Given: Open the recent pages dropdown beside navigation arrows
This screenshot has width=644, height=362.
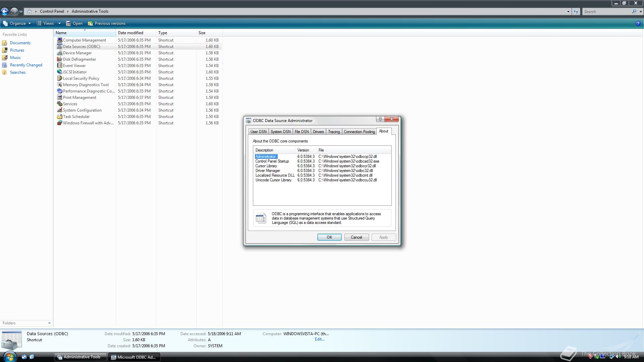Looking at the screenshot, I should coord(21,12).
